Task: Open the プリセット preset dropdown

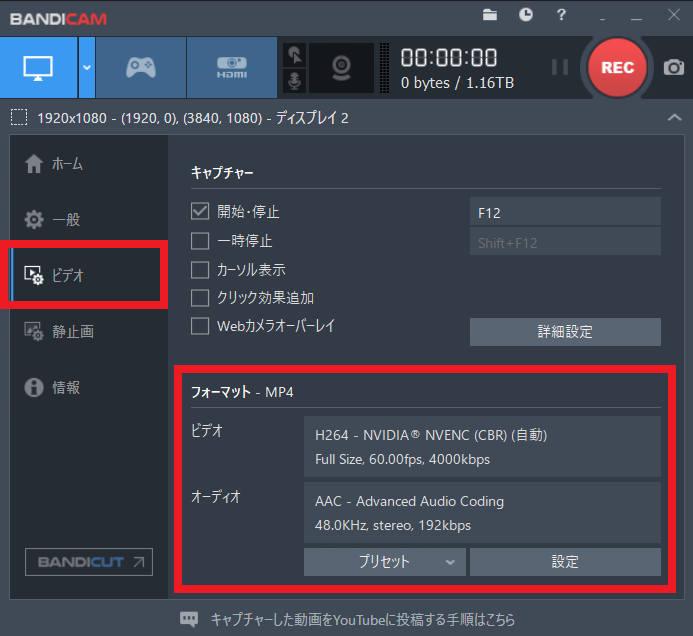Action: point(385,562)
